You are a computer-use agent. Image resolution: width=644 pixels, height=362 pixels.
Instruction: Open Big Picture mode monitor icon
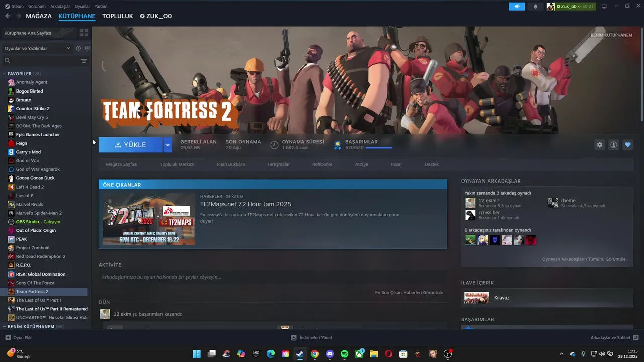pos(604,6)
